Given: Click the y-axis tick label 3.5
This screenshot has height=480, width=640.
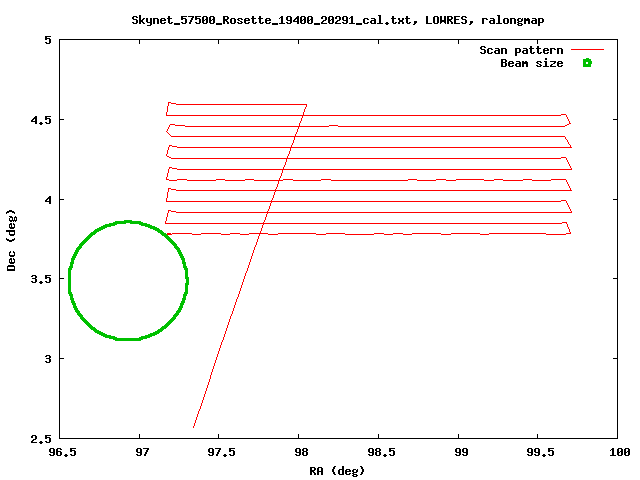Looking at the screenshot, I should pos(42,279).
